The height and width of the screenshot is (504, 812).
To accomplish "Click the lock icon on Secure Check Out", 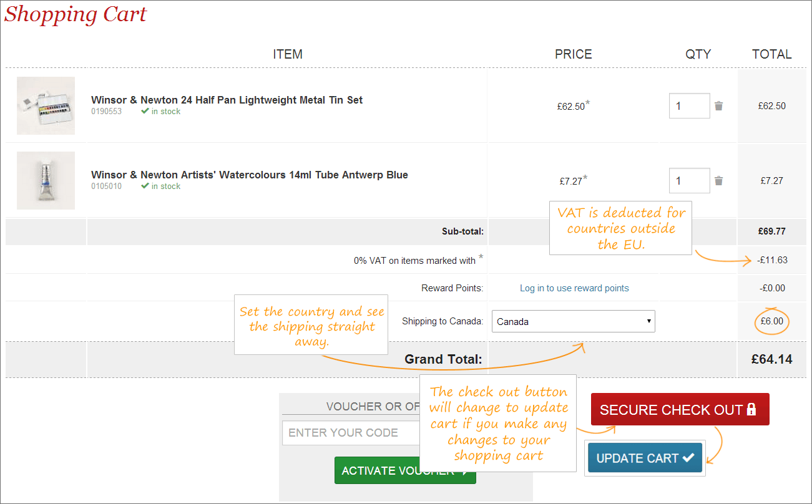I will 751,410.
